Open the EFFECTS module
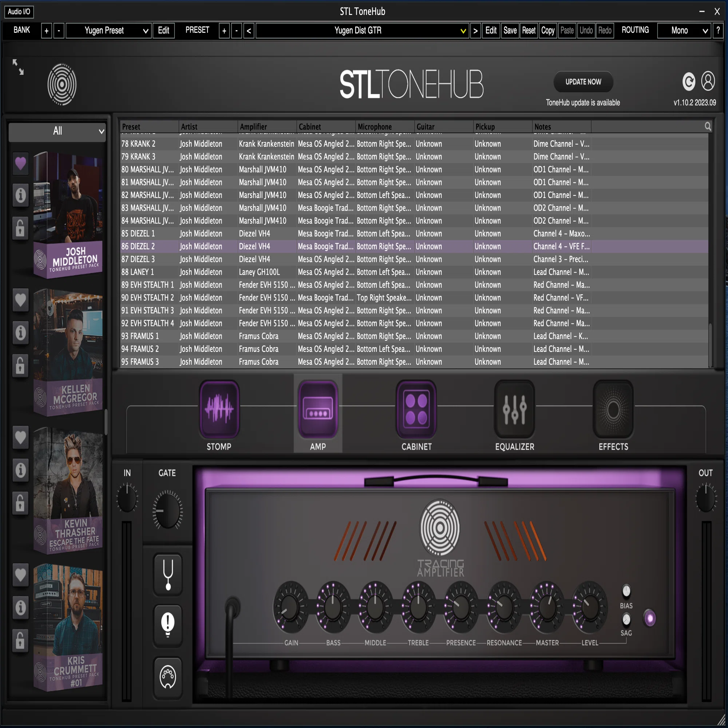The image size is (728, 728). (613, 409)
